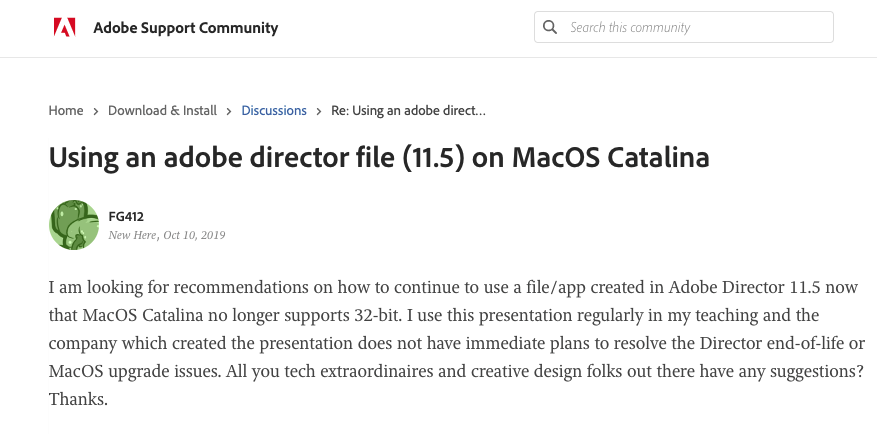The width and height of the screenshot is (877, 434).
Task: Click the red Adobe logo
Action: [x=64, y=27]
